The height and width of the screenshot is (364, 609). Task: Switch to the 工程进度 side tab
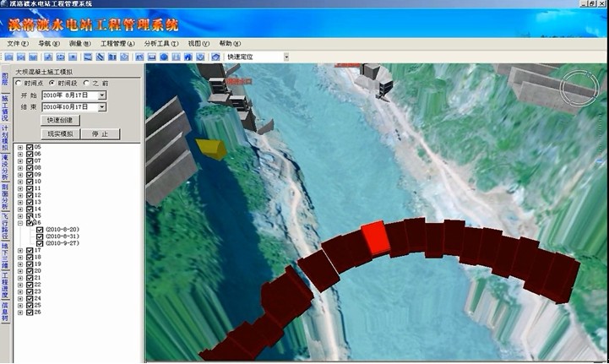[x=5, y=285]
